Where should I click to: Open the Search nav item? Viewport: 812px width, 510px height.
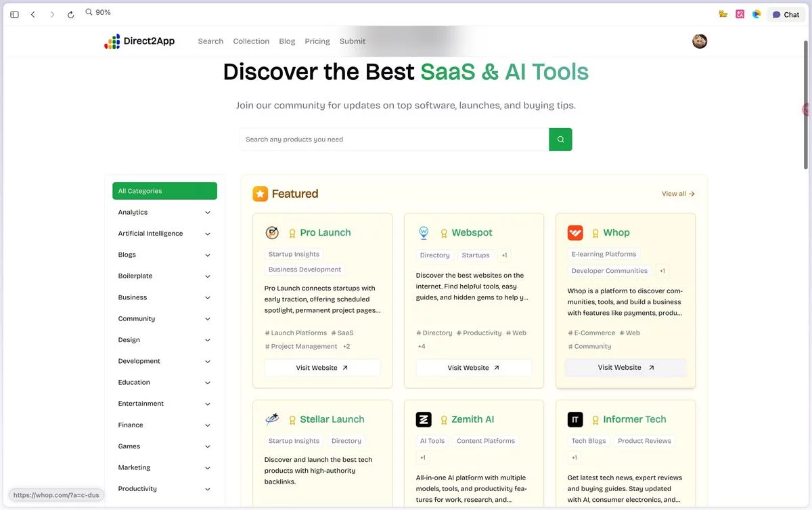click(210, 41)
